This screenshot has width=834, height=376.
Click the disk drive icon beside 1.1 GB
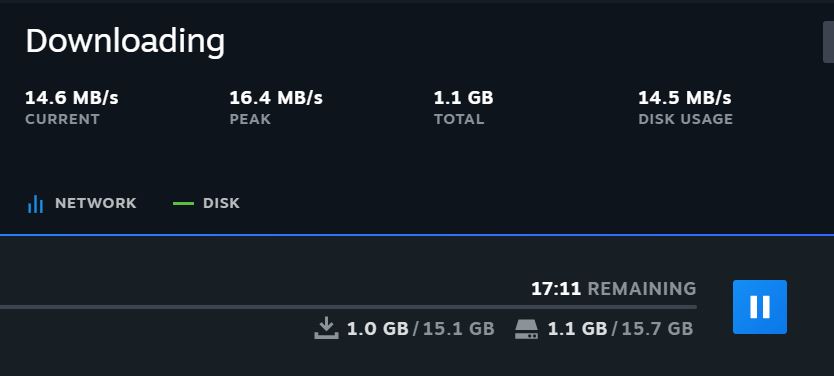[x=526, y=329]
